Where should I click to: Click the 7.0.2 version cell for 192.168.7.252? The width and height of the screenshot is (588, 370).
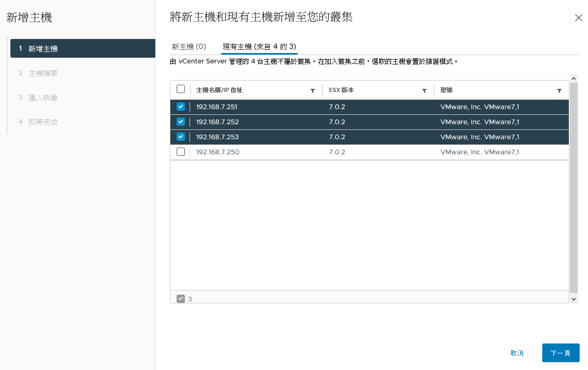[x=337, y=122]
